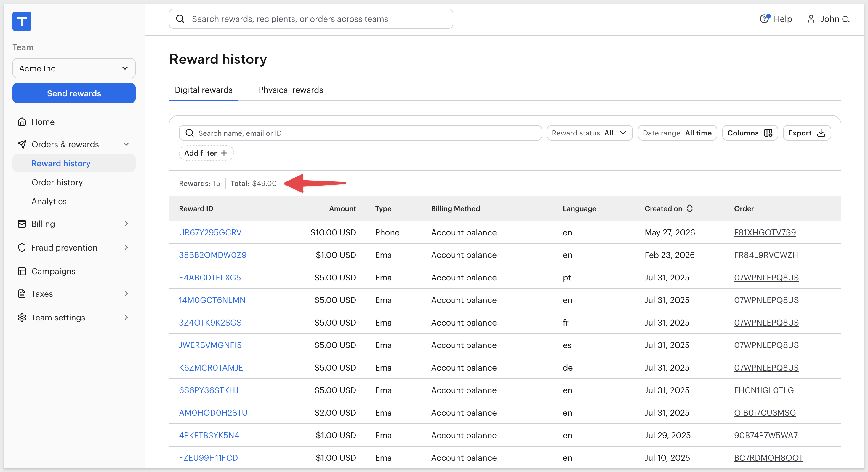Viewport: 868px width, 472px height.
Task: Expand the Team settings chevron
Action: point(126,318)
